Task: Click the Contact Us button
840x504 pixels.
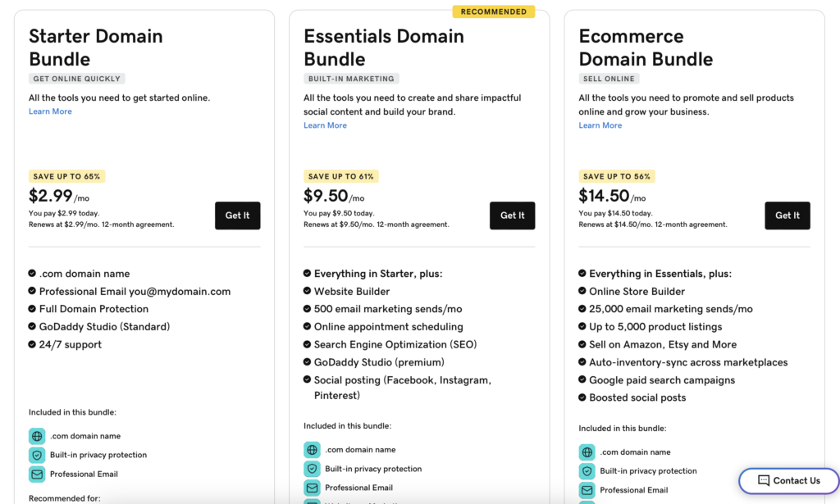Action: pos(788,481)
